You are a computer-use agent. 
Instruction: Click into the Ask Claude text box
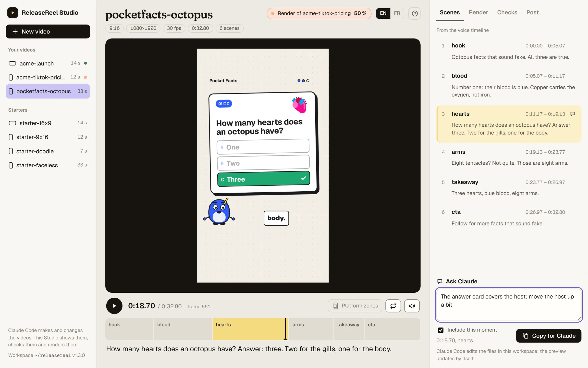pyautogui.click(x=509, y=305)
